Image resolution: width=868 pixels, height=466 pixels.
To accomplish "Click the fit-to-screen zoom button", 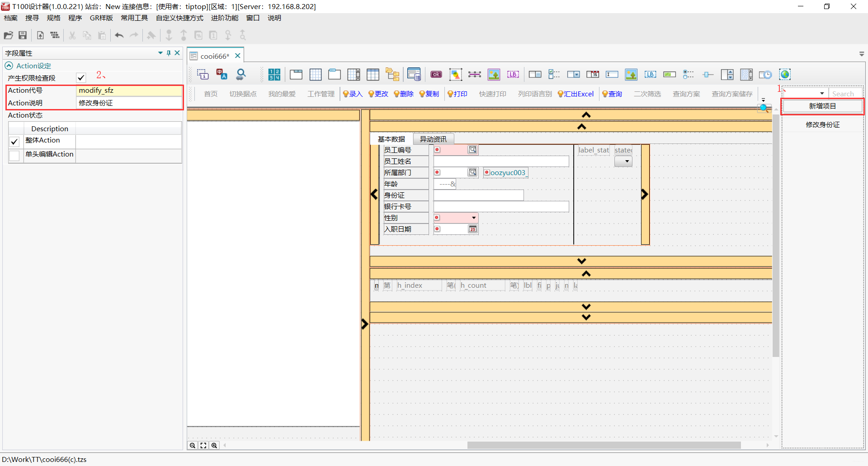I will click(203, 445).
